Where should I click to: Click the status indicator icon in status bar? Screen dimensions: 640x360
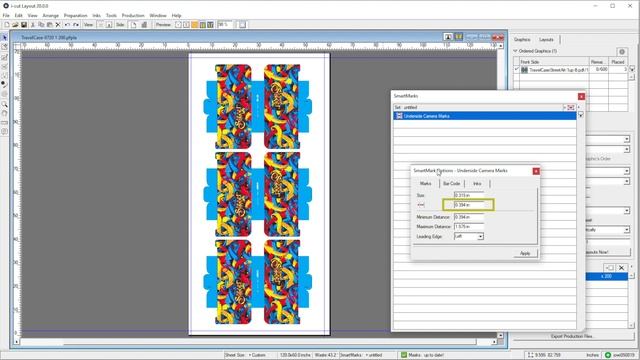pyautogui.click(x=607, y=355)
